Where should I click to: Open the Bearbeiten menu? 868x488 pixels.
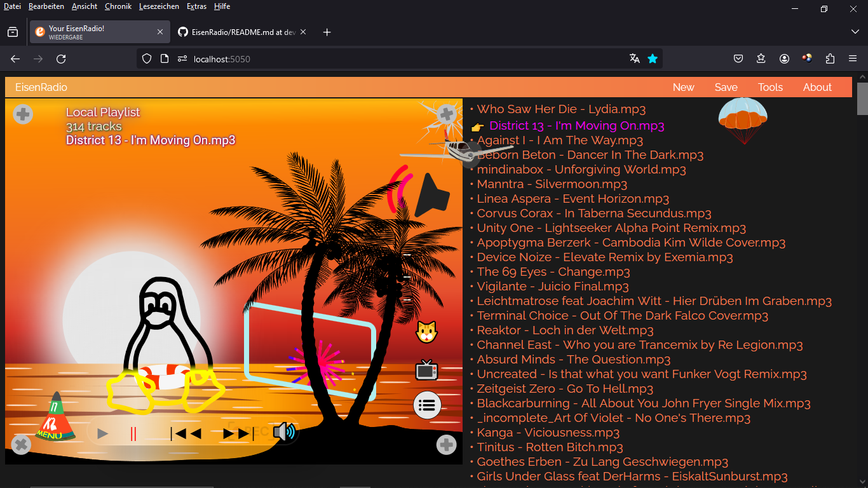(46, 6)
